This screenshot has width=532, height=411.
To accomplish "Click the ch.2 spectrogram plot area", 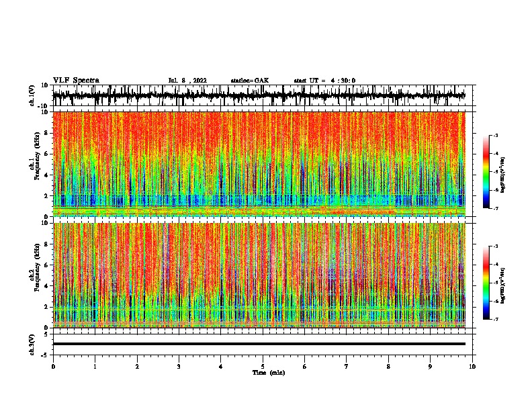I will (x=259, y=275).
